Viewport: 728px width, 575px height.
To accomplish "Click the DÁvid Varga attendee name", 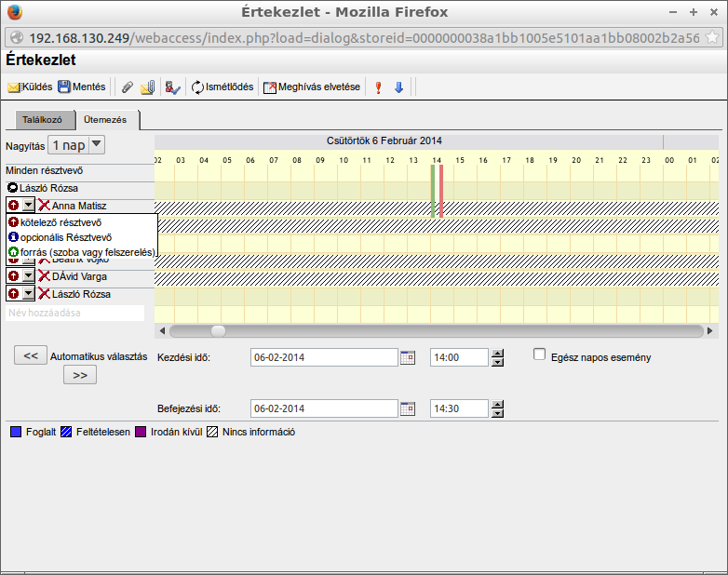I will tap(79, 276).
